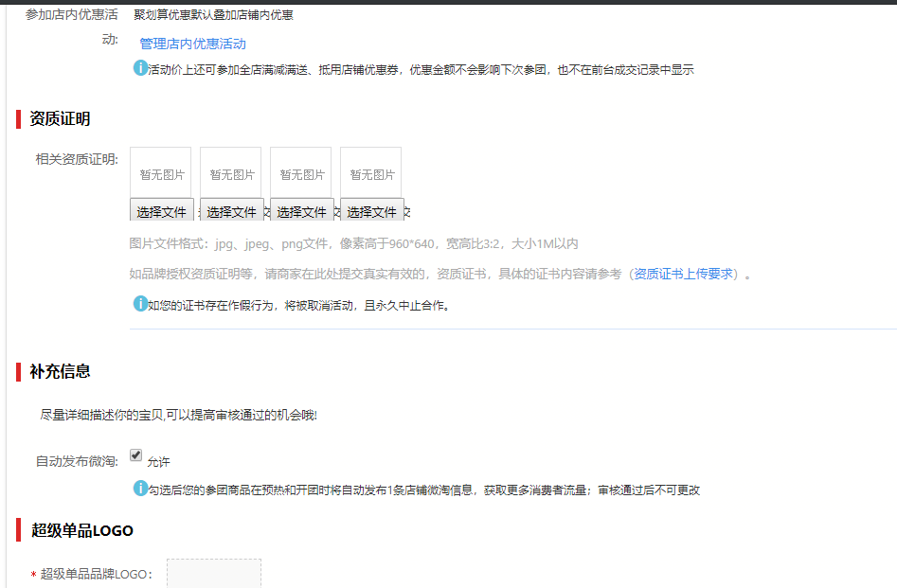Click info icon beside 如您的证书存在作假行为
Screen dimensions: 897x588
tap(140, 304)
